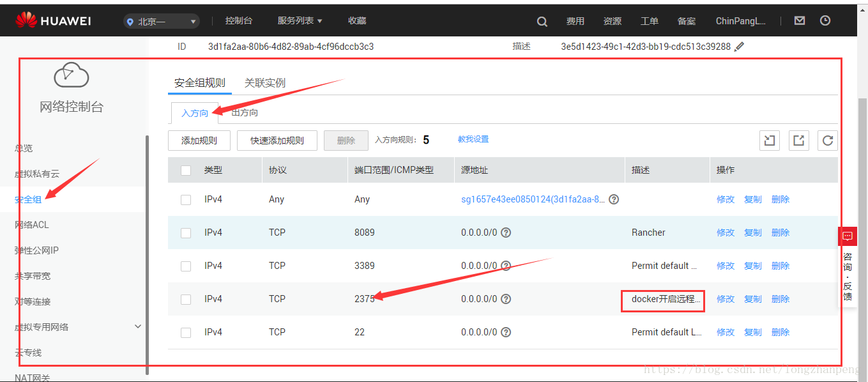Viewport: 868px width, 382px height.
Task: Open the search magnifier icon
Action: point(542,22)
